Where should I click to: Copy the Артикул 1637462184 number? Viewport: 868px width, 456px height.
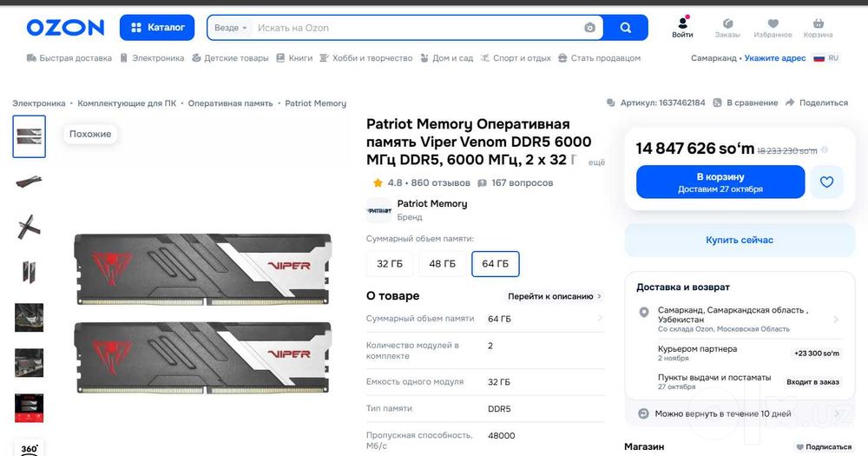click(656, 103)
